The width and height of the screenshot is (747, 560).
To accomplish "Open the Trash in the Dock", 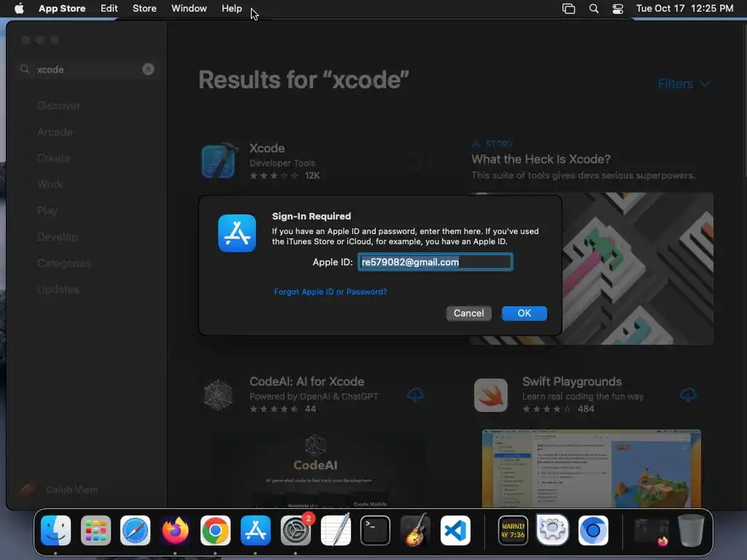I will coord(692,531).
